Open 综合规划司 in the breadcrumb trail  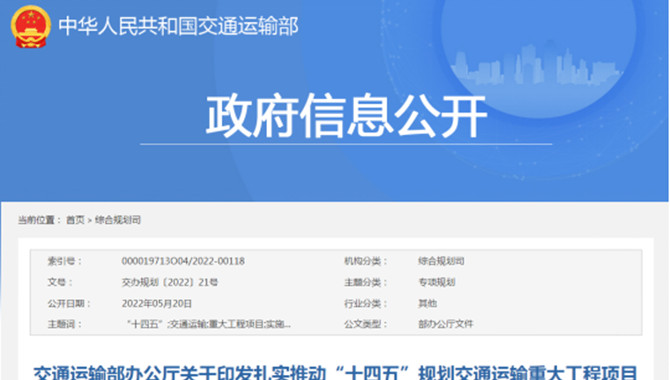(x=118, y=220)
